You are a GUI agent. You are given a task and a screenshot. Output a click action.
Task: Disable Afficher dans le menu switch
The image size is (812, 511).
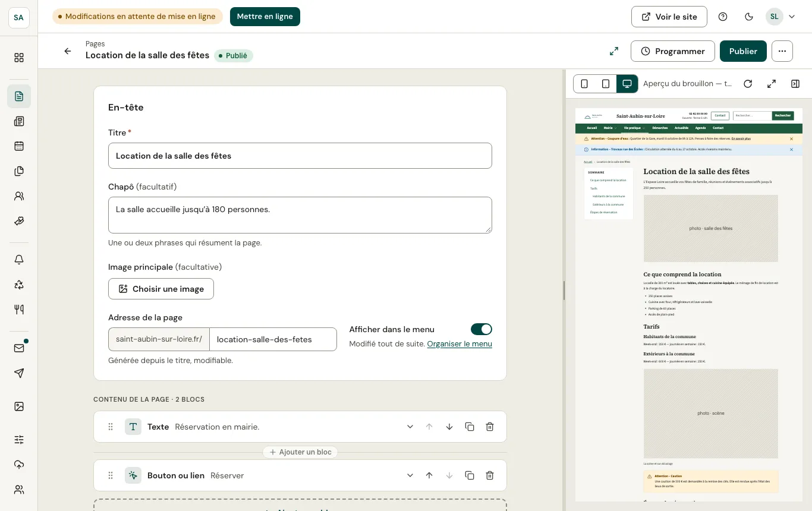pos(481,329)
